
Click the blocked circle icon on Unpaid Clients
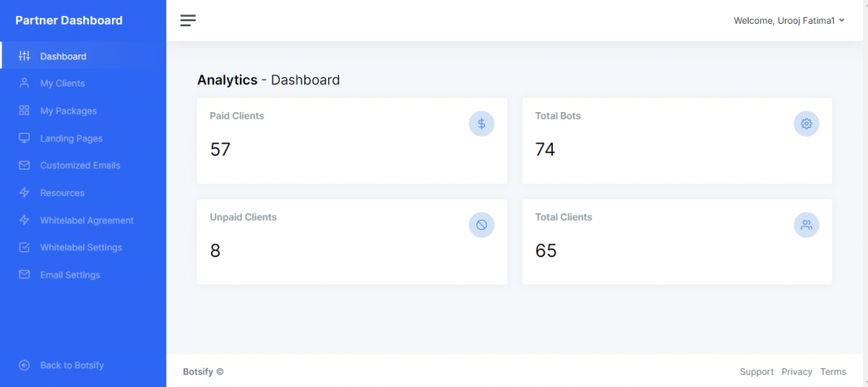click(x=481, y=225)
